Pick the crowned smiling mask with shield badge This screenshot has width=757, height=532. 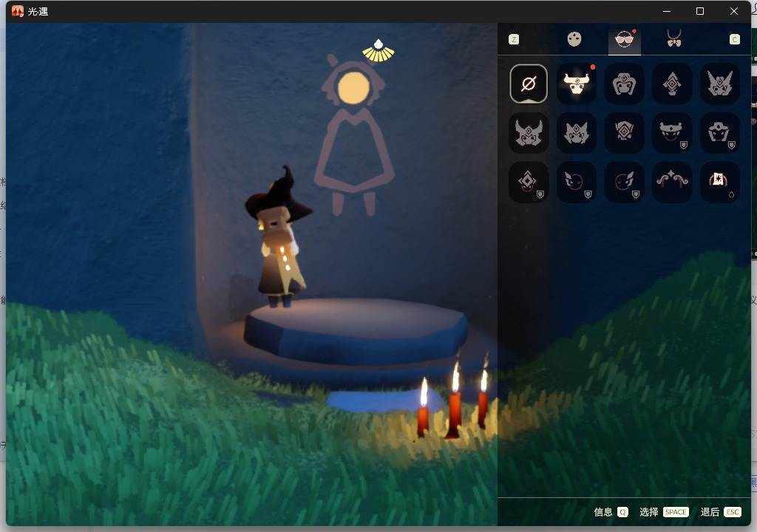[671, 133]
